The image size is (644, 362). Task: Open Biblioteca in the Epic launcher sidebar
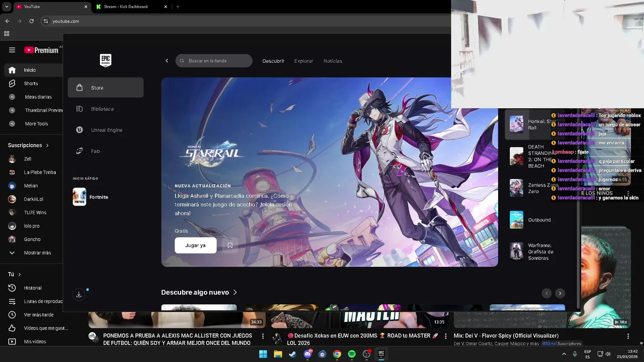pyautogui.click(x=106, y=109)
